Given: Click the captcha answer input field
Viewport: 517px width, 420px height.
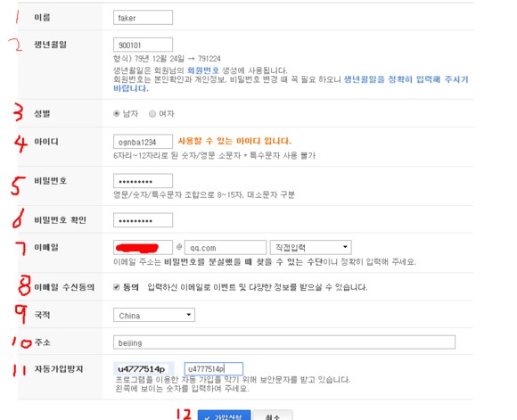Looking at the screenshot, I should 214,369.
